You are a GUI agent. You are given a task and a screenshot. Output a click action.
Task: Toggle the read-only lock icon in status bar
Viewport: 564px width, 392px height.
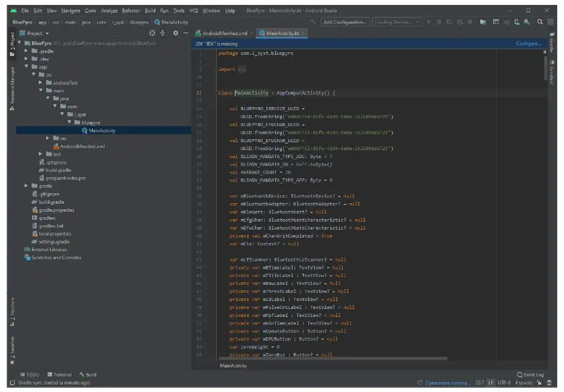(539, 383)
